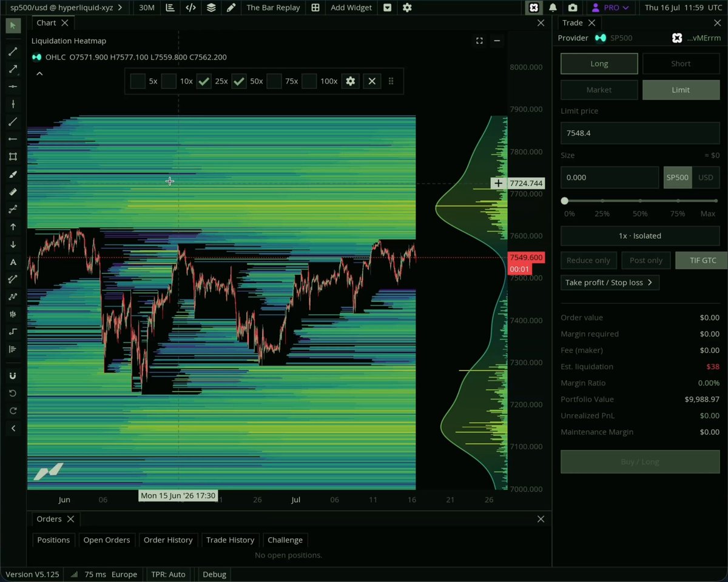Click the size slider handle
728x582 pixels.
(565, 201)
